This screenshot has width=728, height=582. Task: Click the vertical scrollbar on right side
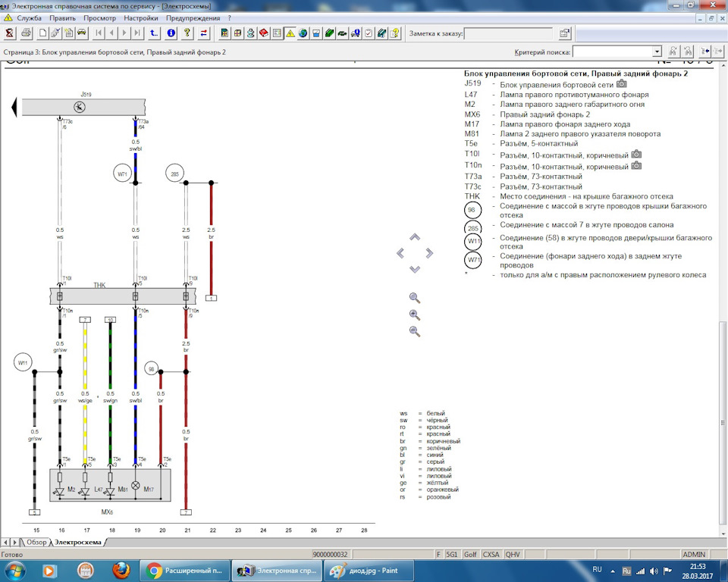(723, 423)
